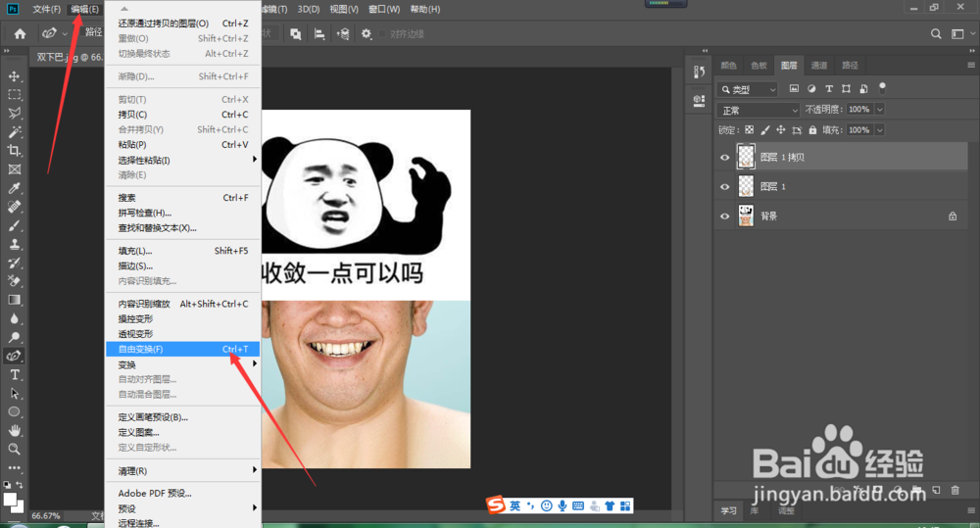Select the Blur tool
Image resolution: width=980 pixels, height=528 pixels.
point(15,318)
